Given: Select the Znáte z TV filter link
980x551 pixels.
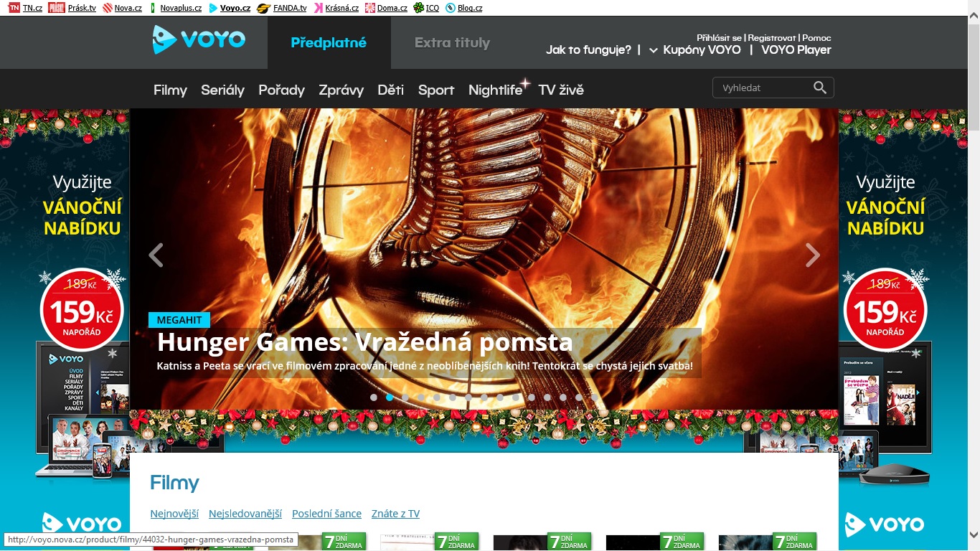Looking at the screenshot, I should [395, 514].
